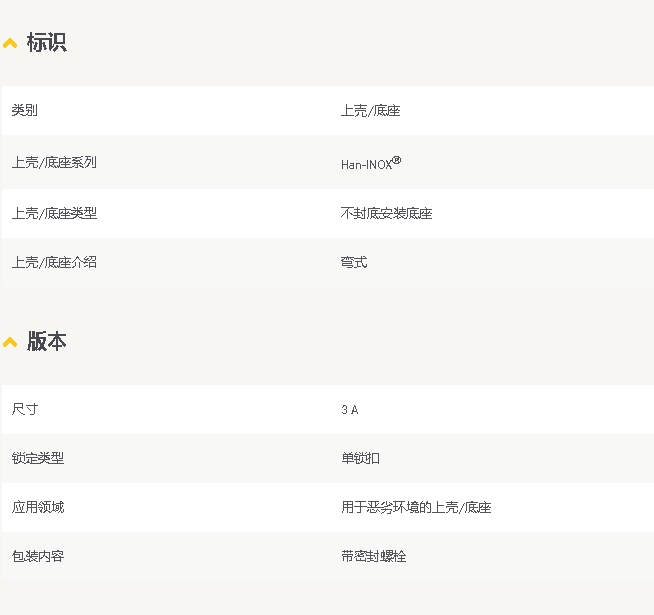The height and width of the screenshot is (615, 654).
Task: Select the 应用领域 label
Action: click(x=38, y=507)
